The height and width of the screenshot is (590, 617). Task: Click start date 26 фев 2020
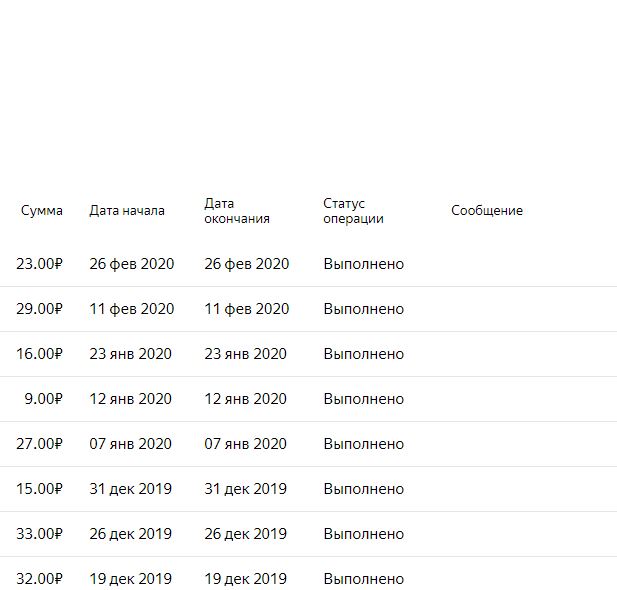point(131,264)
